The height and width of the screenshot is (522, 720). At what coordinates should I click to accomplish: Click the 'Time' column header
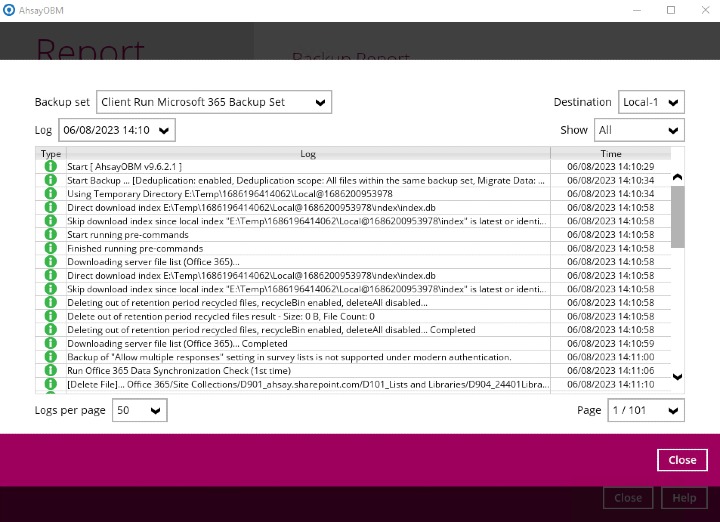point(611,153)
